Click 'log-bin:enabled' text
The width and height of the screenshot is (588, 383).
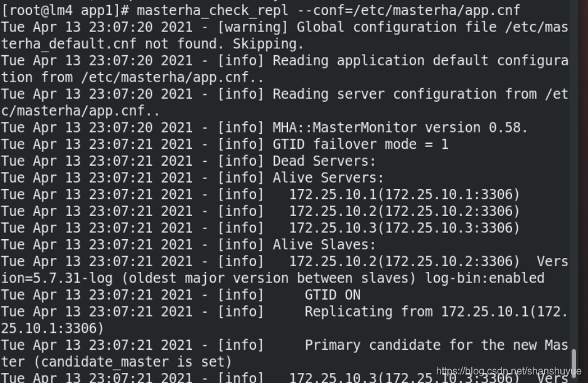tap(484, 278)
